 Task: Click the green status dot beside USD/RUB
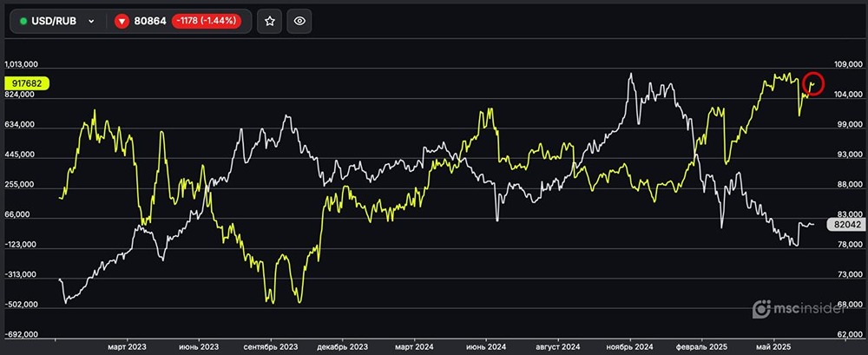tap(23, 22)
